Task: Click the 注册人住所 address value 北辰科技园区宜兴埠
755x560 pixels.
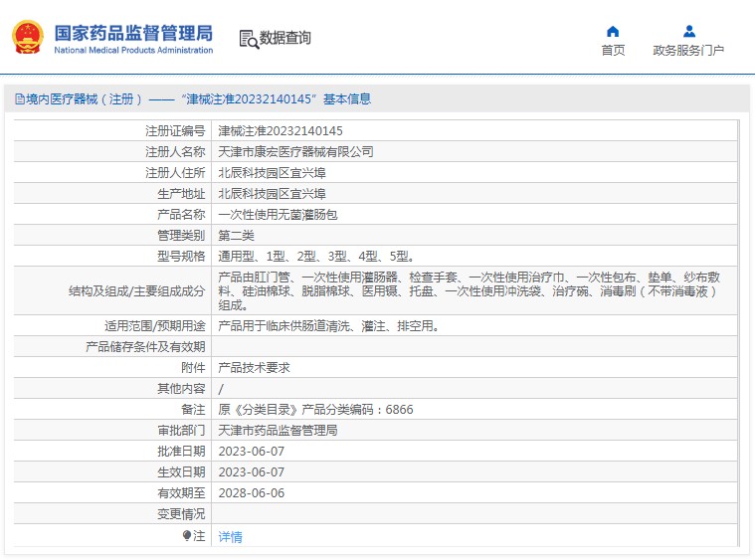Action: pos(272,173)
